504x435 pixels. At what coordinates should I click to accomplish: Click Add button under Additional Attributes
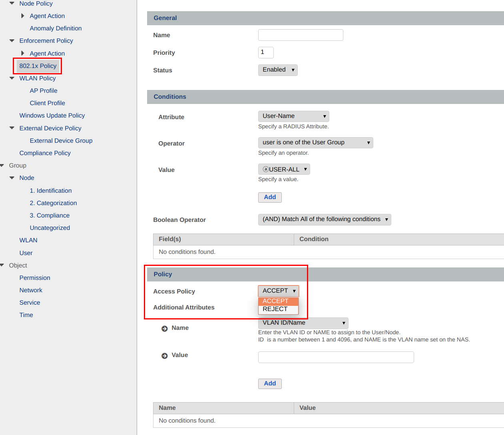point(270,383)
